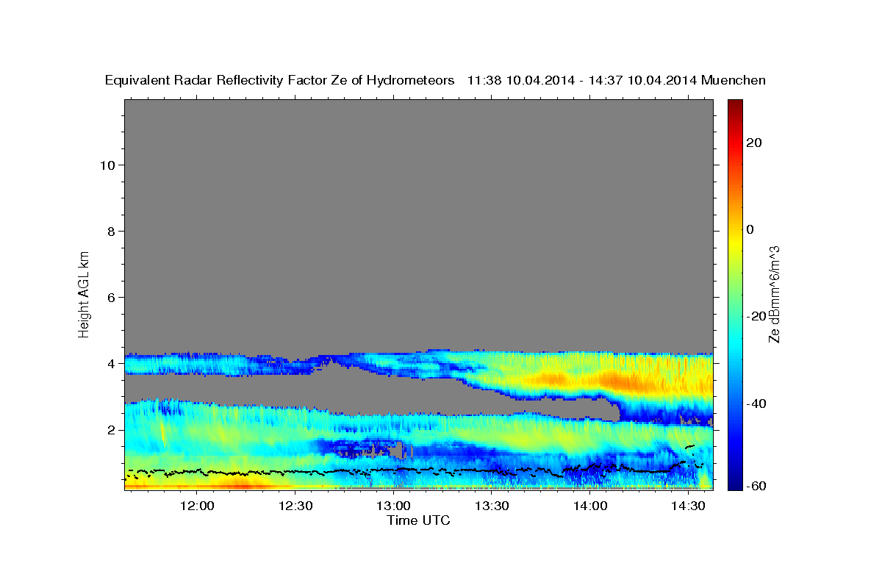Viewport: 882px width, 588px height.
Task: Click the colorbar label '0'
Action: [x=750, y=229]
